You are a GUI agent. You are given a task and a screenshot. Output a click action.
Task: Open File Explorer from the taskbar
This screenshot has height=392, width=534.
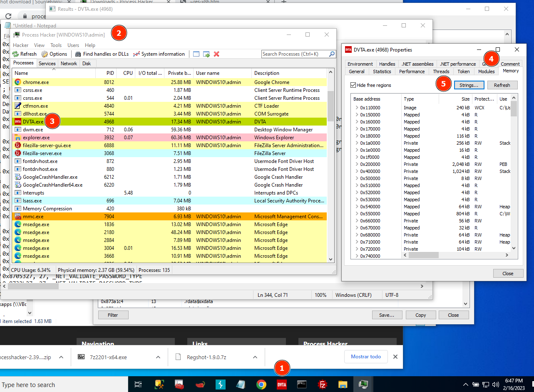pos(343,385)
